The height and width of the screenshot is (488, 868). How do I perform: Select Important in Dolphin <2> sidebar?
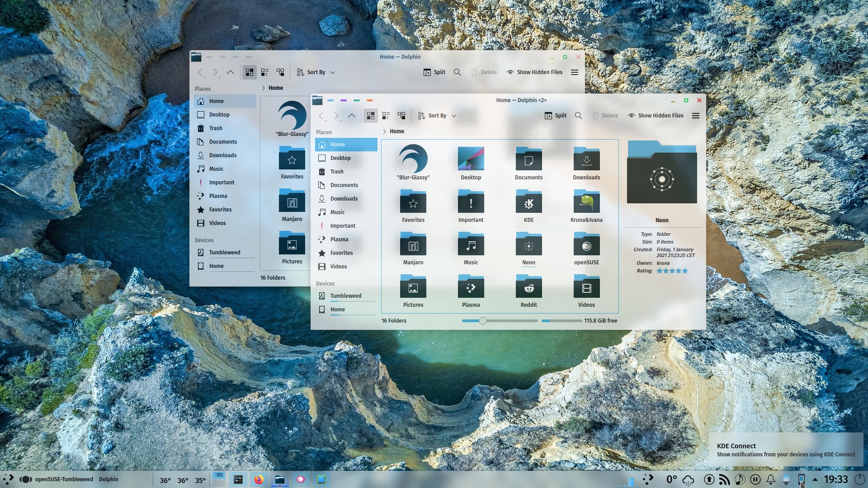click(346, 226)
